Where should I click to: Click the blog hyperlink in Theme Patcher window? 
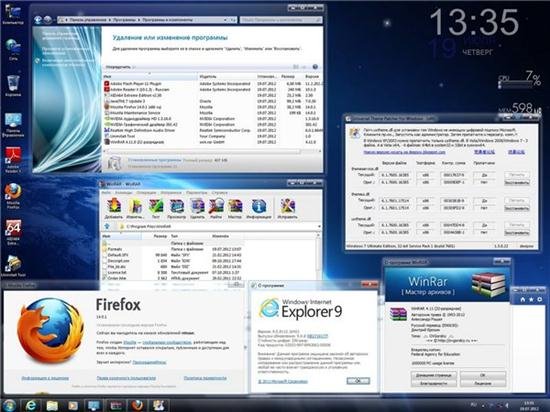[x=404, y=152]
